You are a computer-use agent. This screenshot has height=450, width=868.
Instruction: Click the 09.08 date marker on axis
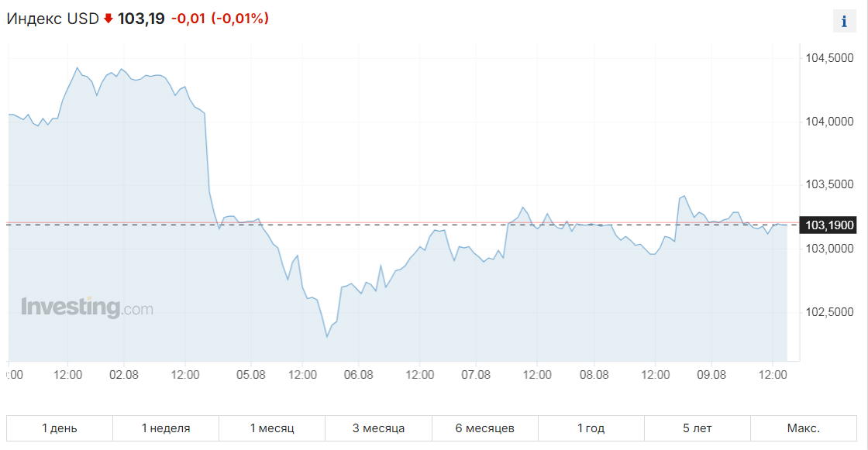coord(711,375)
